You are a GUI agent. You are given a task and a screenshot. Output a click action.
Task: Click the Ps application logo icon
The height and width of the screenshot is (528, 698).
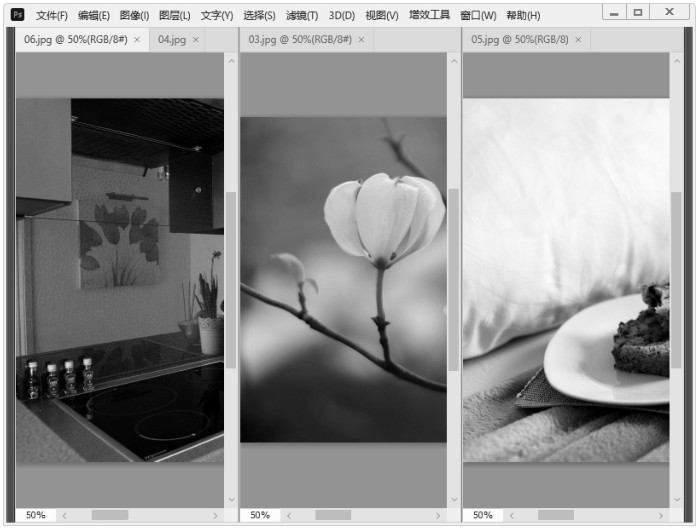pyautogui.click(x=17, y=15)
